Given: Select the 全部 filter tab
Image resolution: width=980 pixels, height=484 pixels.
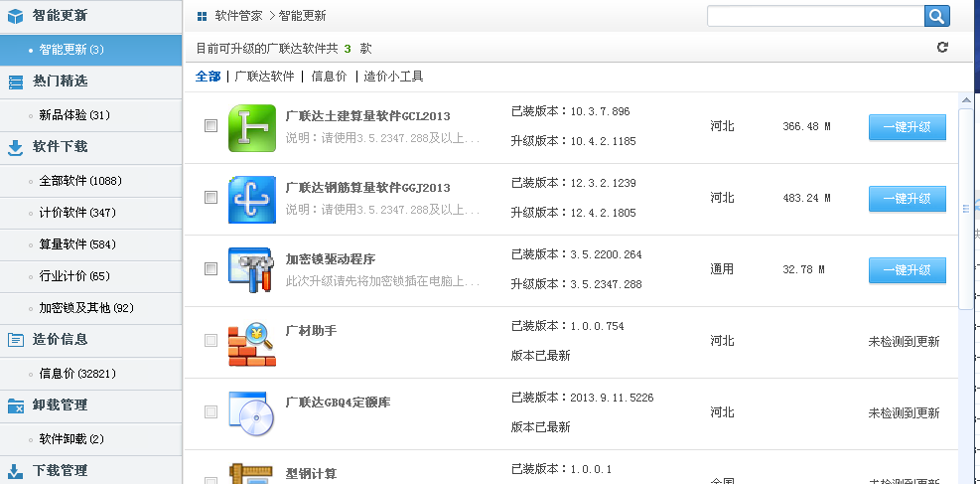Looking at the screenshot, I should click(x=209, y=77).
